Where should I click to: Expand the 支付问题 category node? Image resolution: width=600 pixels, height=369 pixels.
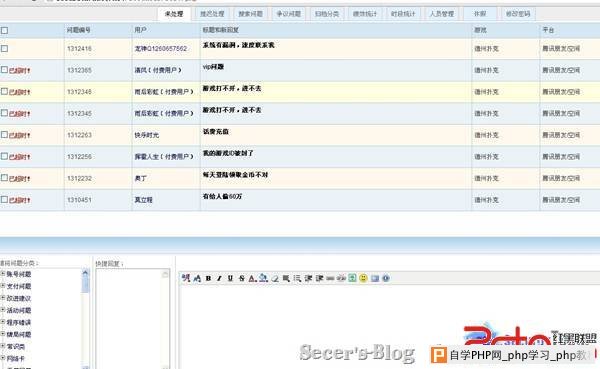click(x=3, y=286)
